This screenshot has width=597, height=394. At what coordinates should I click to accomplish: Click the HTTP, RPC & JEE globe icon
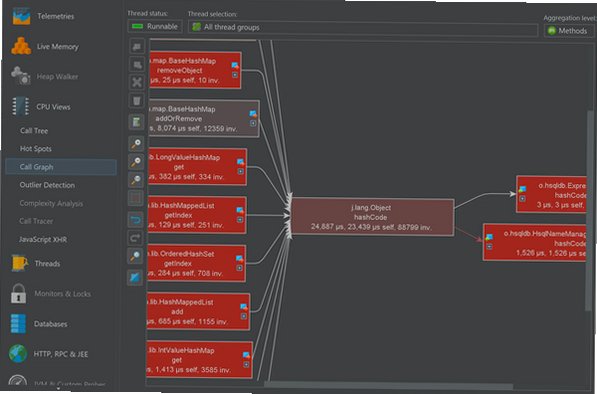tap(18, 354)
